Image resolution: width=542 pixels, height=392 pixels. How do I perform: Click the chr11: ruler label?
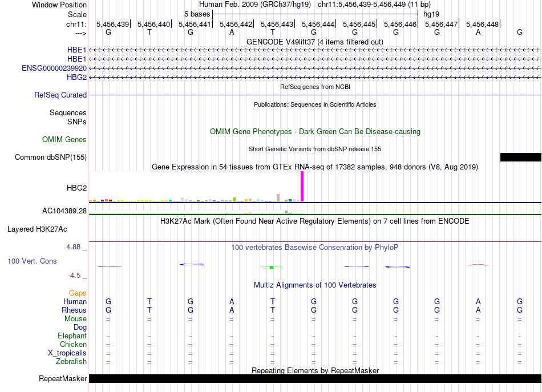(x=76, y=24)
